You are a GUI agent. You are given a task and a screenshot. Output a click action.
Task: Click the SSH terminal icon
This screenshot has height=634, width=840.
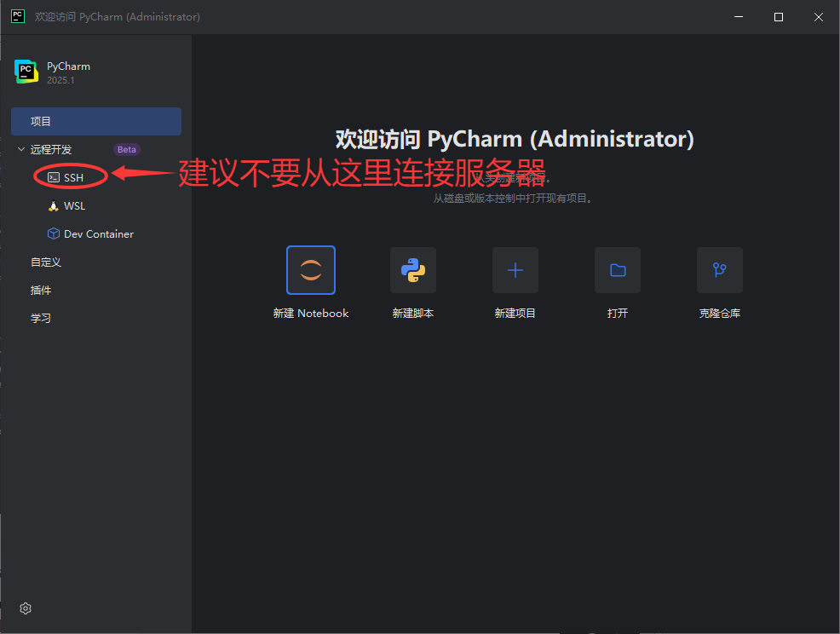pyautogui.click(x=54, y=177)
